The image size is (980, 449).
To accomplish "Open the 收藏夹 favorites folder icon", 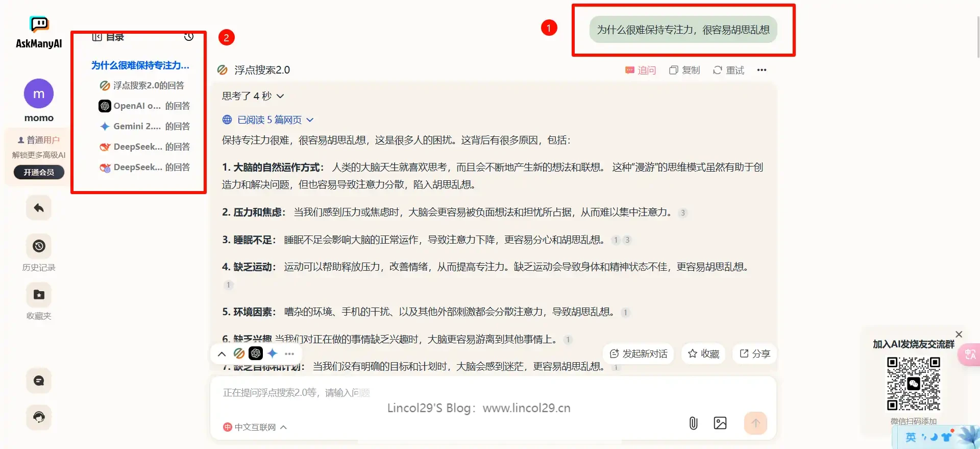I will click(39, 295).
